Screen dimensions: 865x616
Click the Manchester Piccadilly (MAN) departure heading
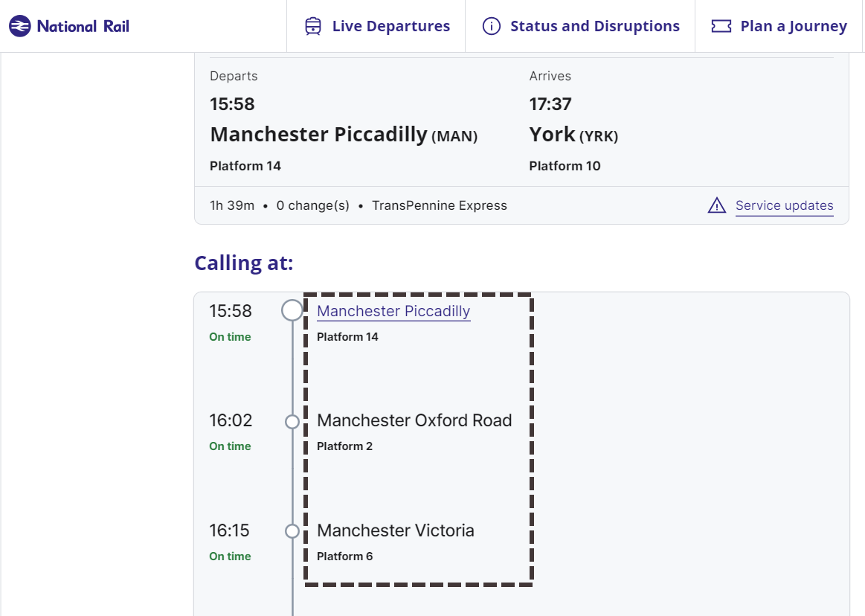click(344, 135)
